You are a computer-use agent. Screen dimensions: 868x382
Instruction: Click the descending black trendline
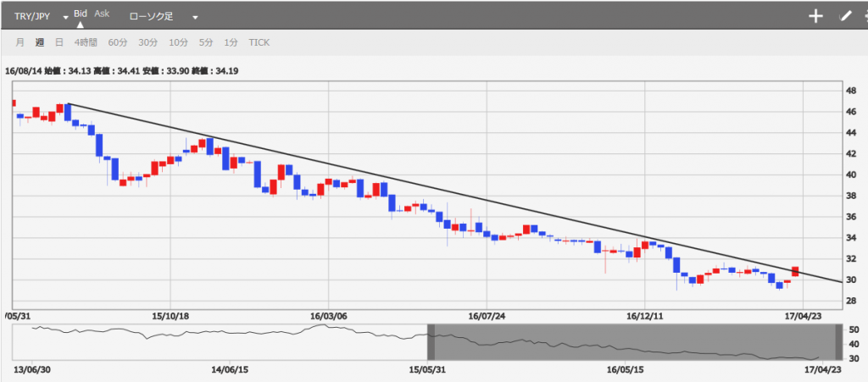pos(454,192)
